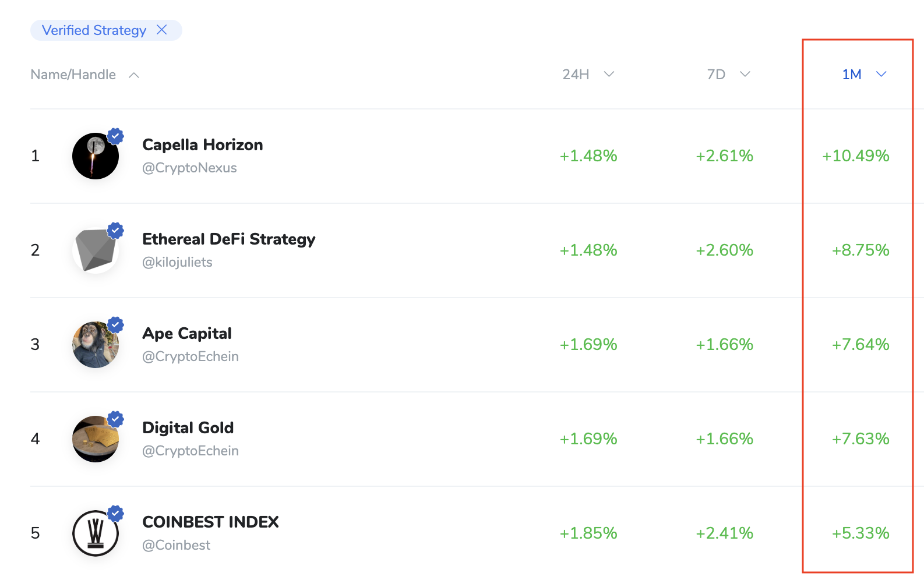
Task: Click COINBEST INDEX logo avatar
Action: [95, 533]
